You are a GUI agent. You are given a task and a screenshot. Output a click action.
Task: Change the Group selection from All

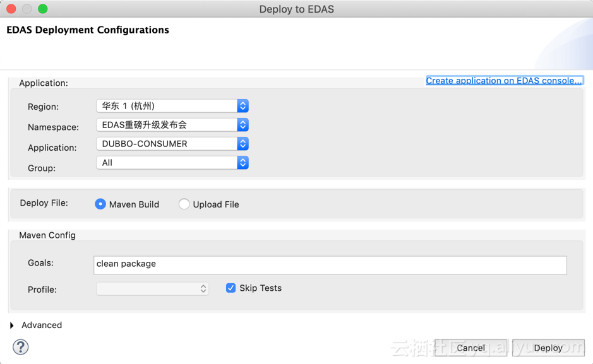point(167,163)
